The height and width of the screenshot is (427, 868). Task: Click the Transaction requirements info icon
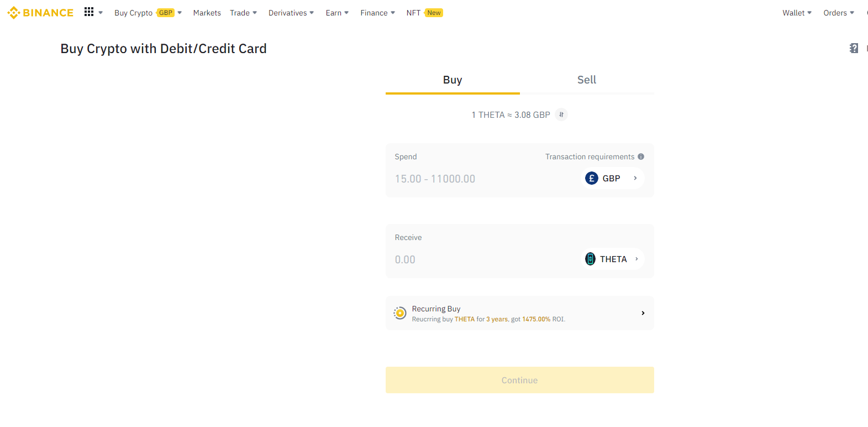641,157
